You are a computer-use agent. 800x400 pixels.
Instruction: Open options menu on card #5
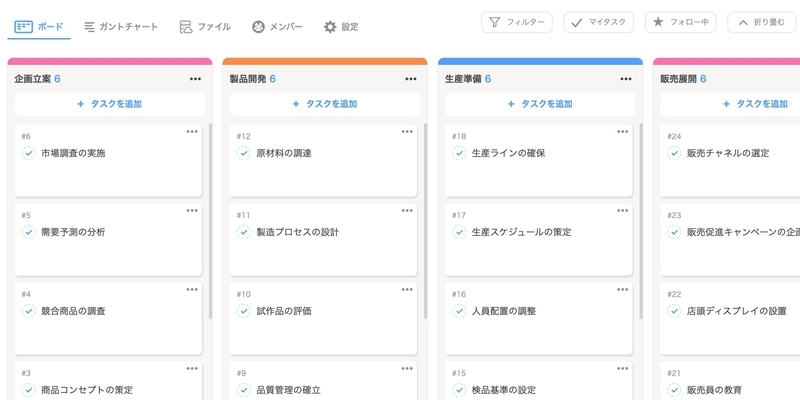pyautogui.click(x=192, y=211)
